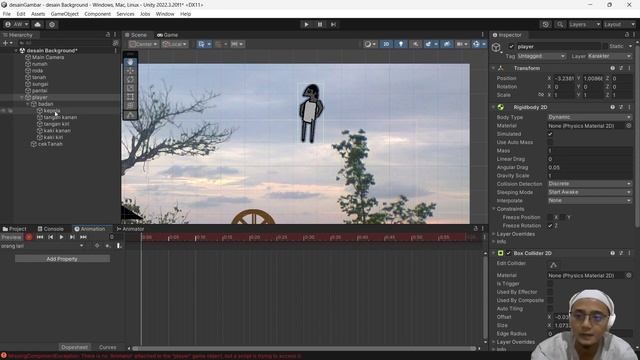
Task: Select the Scale tool in Scene toolbar
Action: (130, 88)
